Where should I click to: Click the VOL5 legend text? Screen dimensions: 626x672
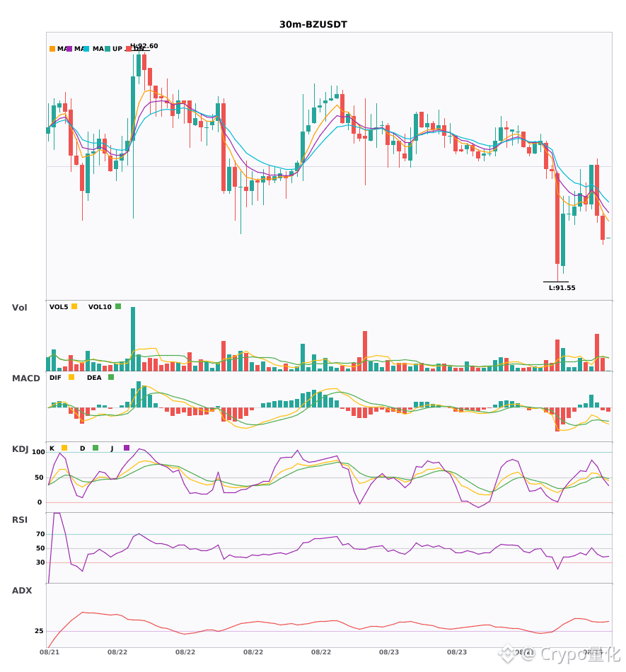coord(59,307)
